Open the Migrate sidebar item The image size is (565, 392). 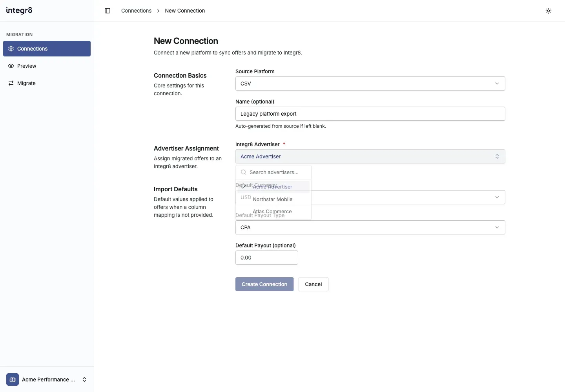(x=47, y=83)
